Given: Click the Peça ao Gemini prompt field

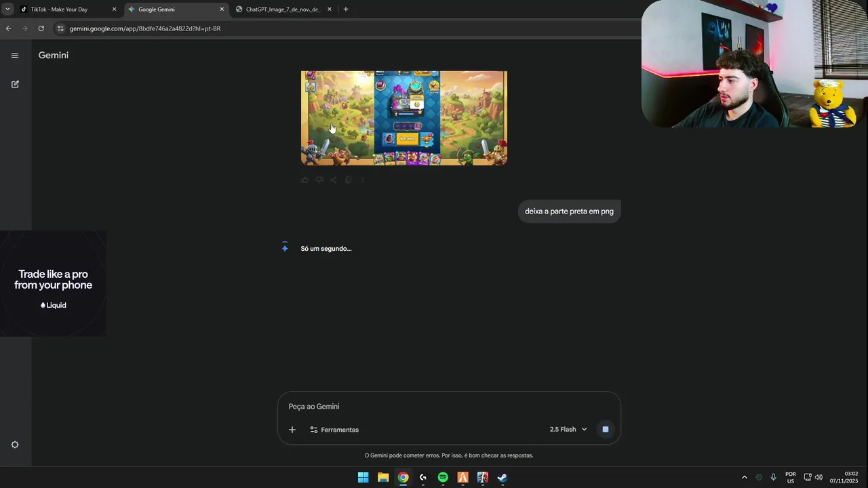Looking at the screenshot, I should coord(449,406).
